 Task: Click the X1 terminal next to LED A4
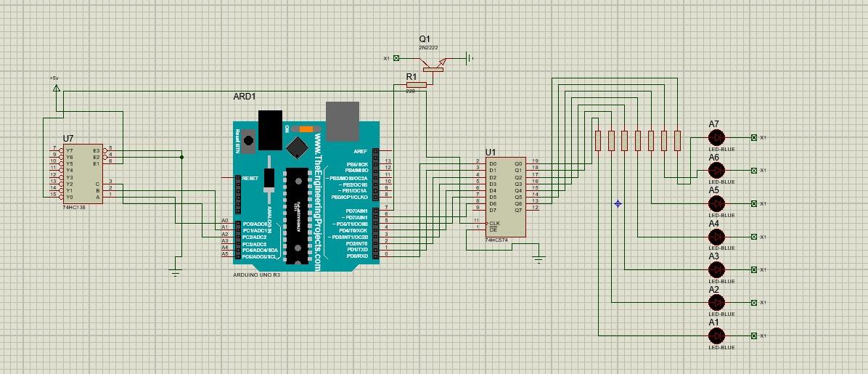click(753, 237)
